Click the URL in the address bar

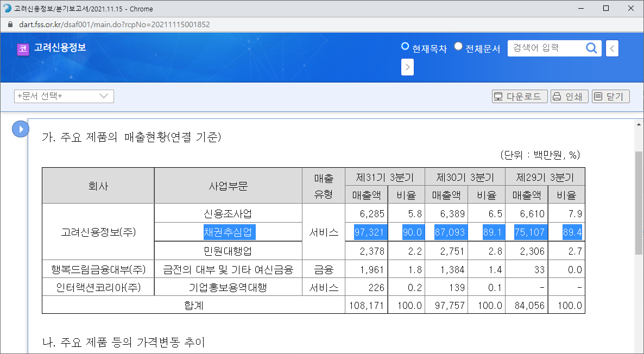point(115,24)
